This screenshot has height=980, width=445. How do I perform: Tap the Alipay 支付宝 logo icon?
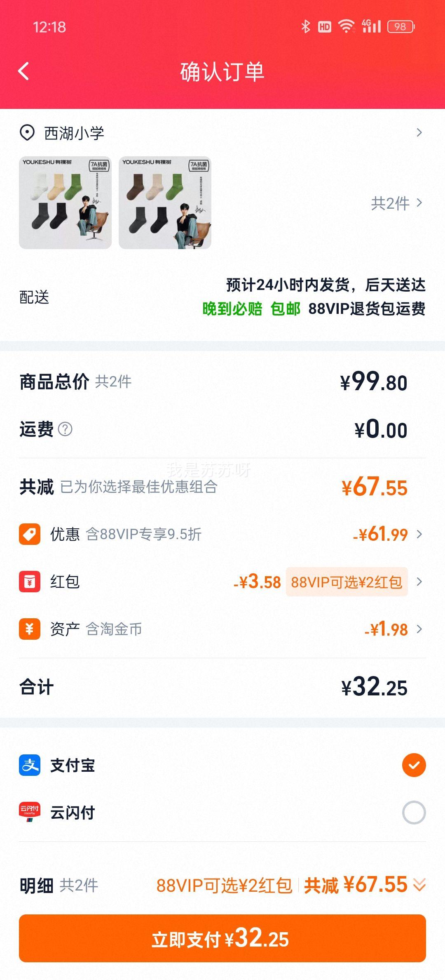pyautogui.click(x=30, y=765)
